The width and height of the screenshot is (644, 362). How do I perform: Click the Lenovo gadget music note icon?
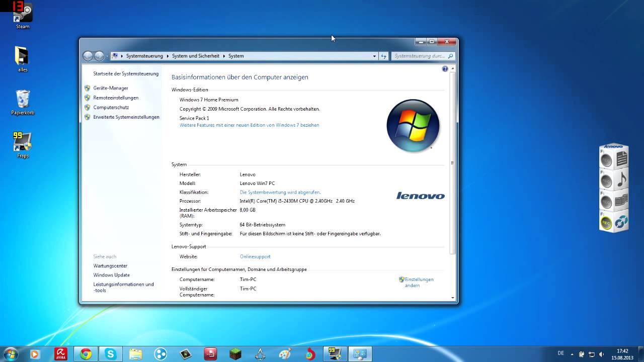[622, 179]
